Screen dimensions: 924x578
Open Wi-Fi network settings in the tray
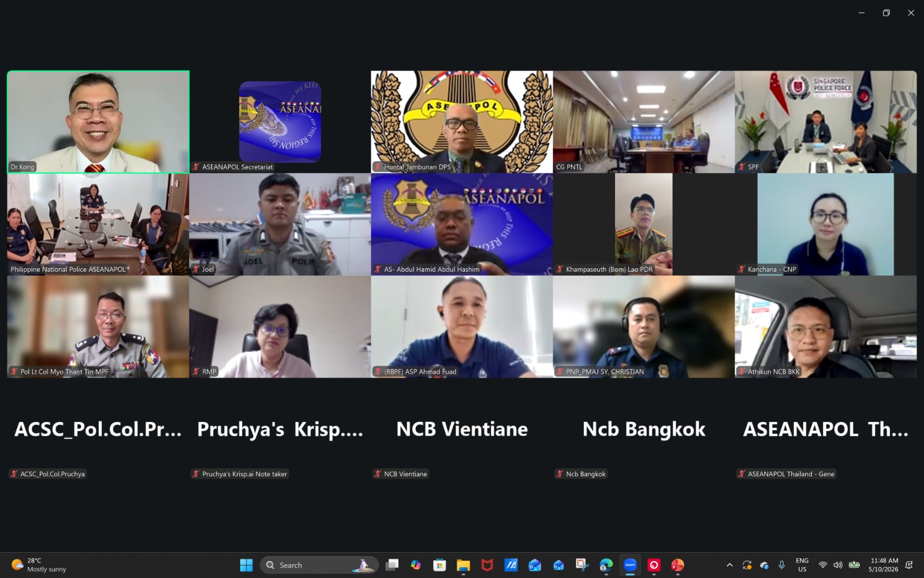pyautogui.click(x=823, y=565)
